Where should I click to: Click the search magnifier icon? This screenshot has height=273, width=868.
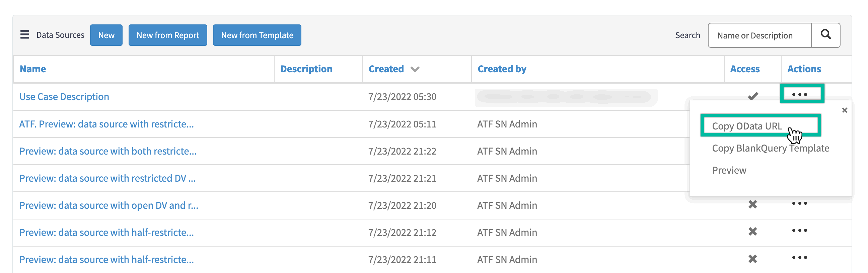(x=825, y=35)
